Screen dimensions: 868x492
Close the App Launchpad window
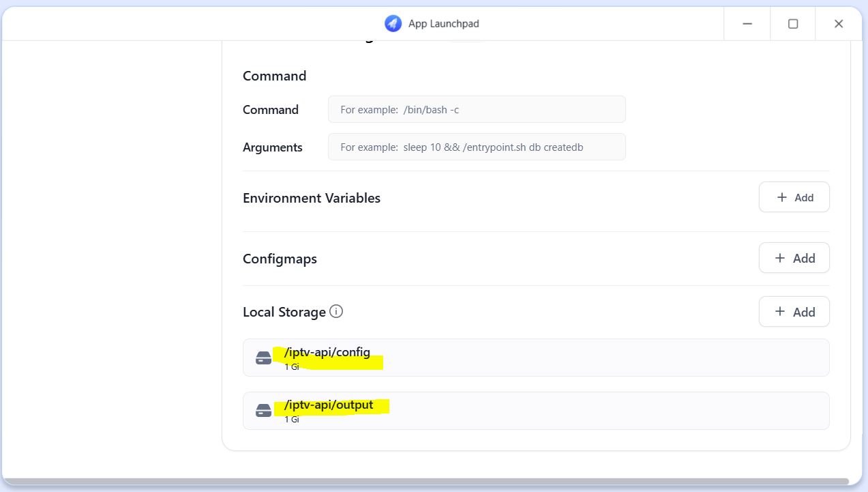[x=839, y=24]
